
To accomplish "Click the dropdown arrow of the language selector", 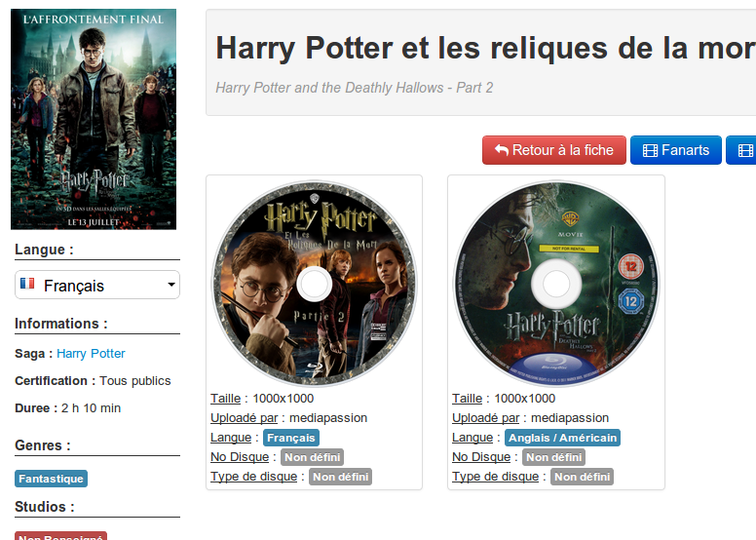I will click(171, 285).
